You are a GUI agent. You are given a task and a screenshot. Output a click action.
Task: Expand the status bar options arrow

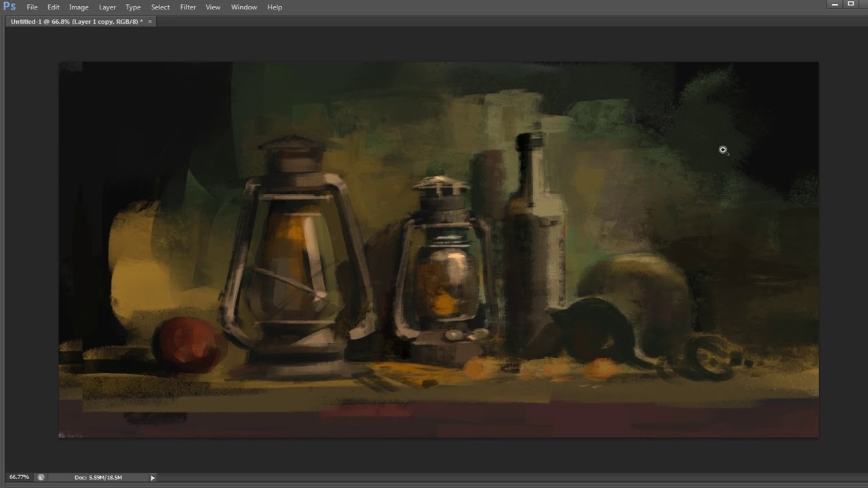153,477
